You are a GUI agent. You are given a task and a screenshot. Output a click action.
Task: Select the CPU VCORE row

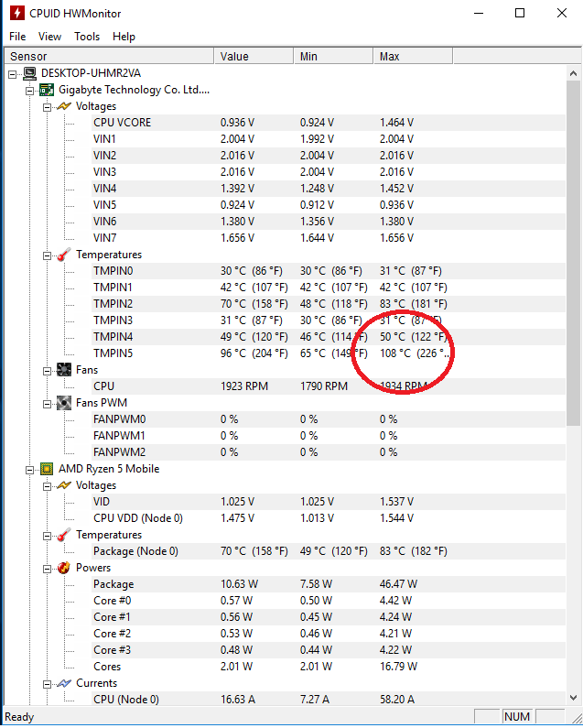tap(329, 123)
